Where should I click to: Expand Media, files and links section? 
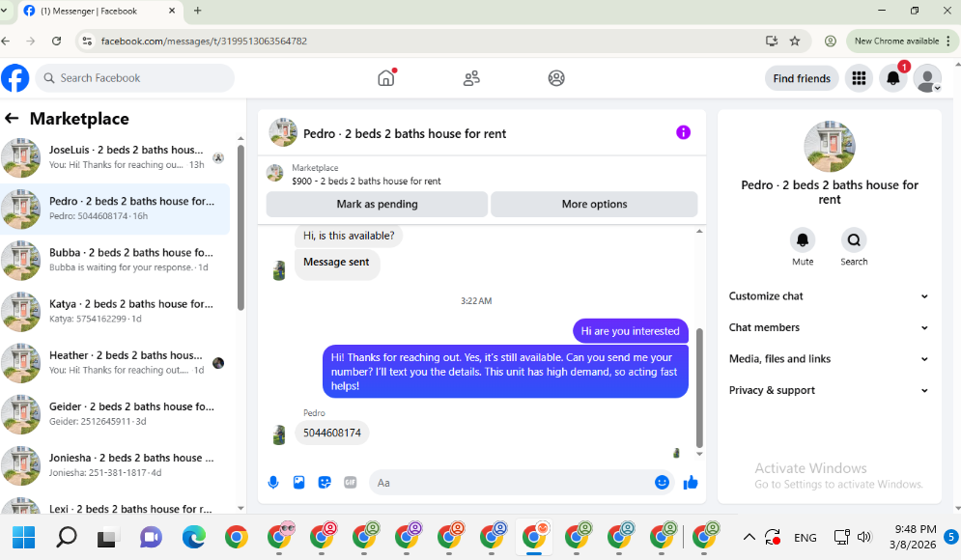point(829,359)
